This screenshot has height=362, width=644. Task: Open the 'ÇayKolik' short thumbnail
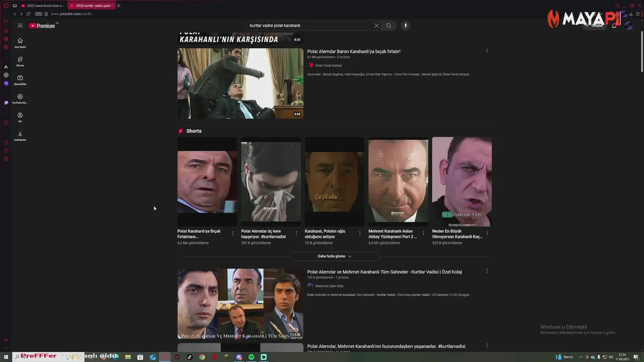pos(335,182)
